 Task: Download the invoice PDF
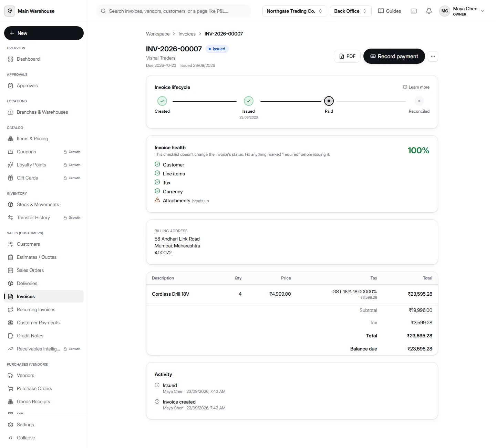tap(347, 56)
